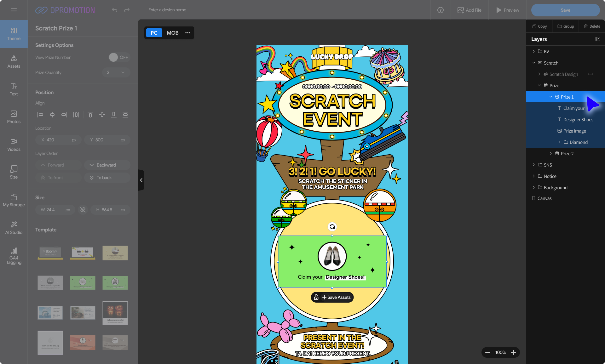Open the GA4 Tagging panel
This screenshot has height=364, width=605.
point(14,256)
